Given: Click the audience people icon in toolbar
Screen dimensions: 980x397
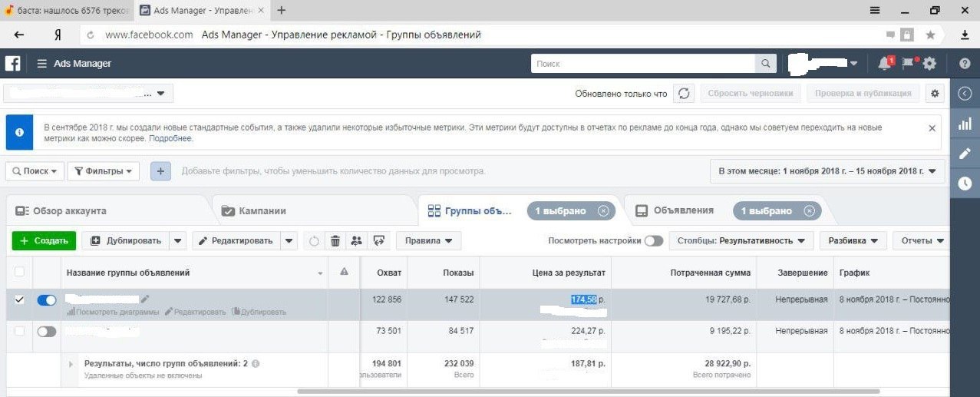Looking at the screenshot, I should pyautogui.click(x=356, y=241).
